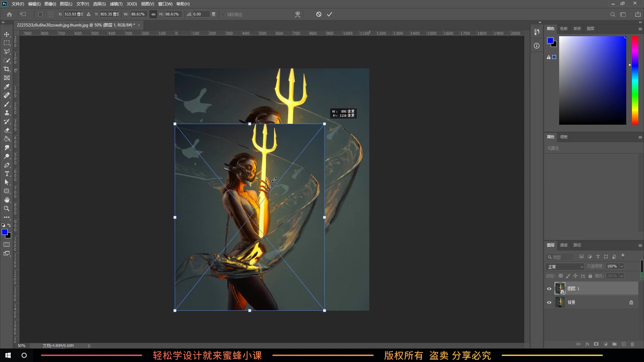
Task: Select the Zoom tool in toolbar
Action: point(7,208)
